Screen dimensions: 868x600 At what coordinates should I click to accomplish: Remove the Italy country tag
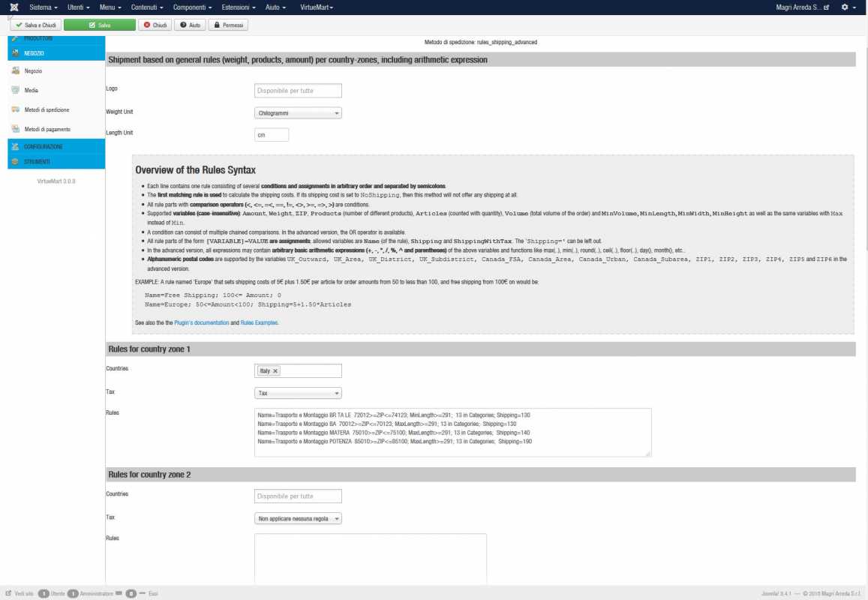click(x=275, y=371)
